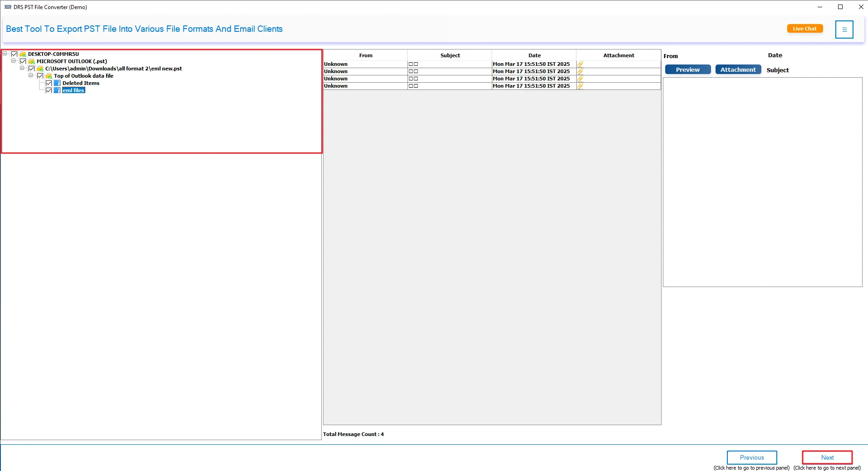Switch to the Attachment tab
This screenshot has width=868, height=471.
point(737,69)
